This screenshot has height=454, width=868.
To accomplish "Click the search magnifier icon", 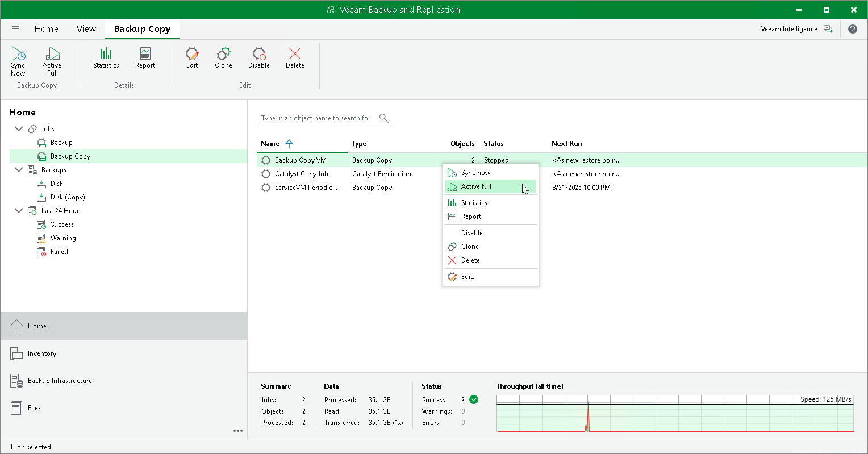I will [384, 118].
